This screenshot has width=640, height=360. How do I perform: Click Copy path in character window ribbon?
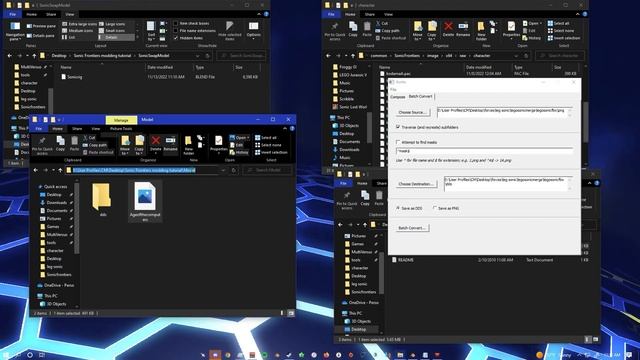point(387,31)
